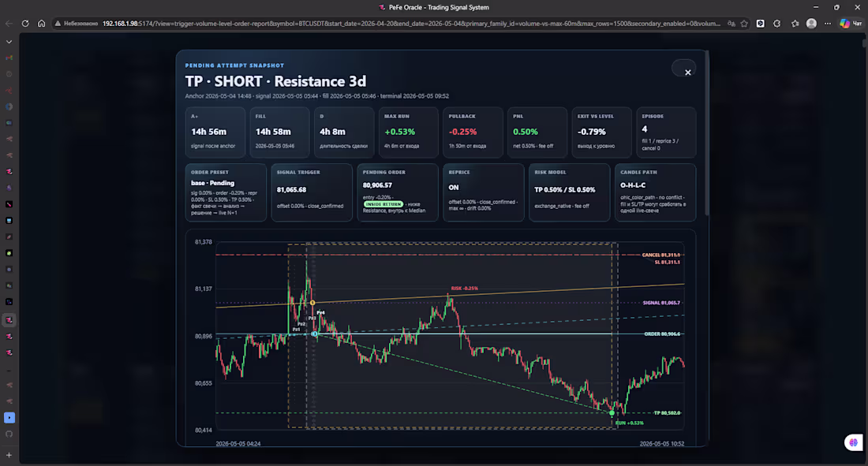The height and width of the screenshot is (466, 868).
Task: Click the PENDING ATTEMPT SNAPSHOT header label
Action: (234, 65)
